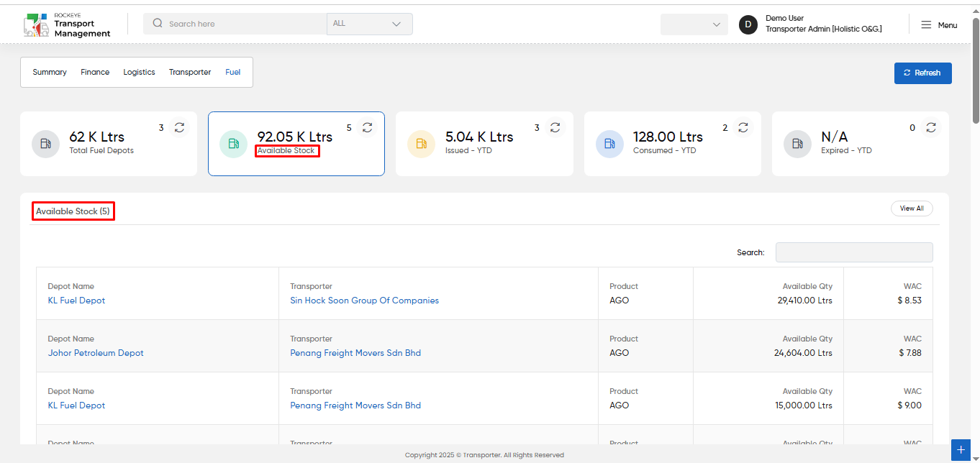Click the green Available Stock fuel icon

pyautogui.click(x=234, y=144)
